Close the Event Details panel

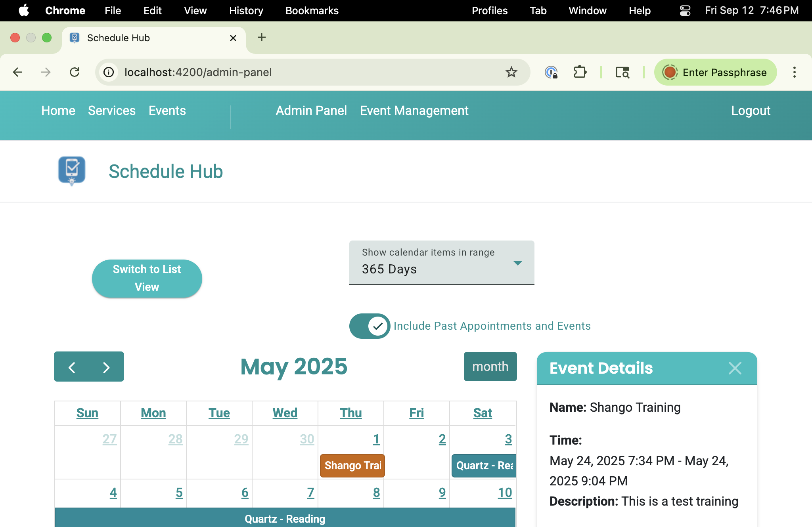pyautogui.click(x=735, y=368)
